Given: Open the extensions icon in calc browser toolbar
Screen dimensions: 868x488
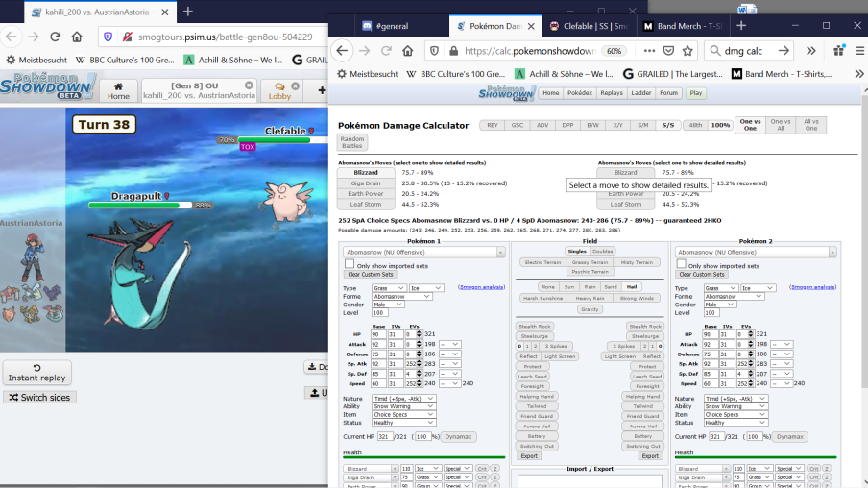Looking at the screenshot, I should [839, 50].
